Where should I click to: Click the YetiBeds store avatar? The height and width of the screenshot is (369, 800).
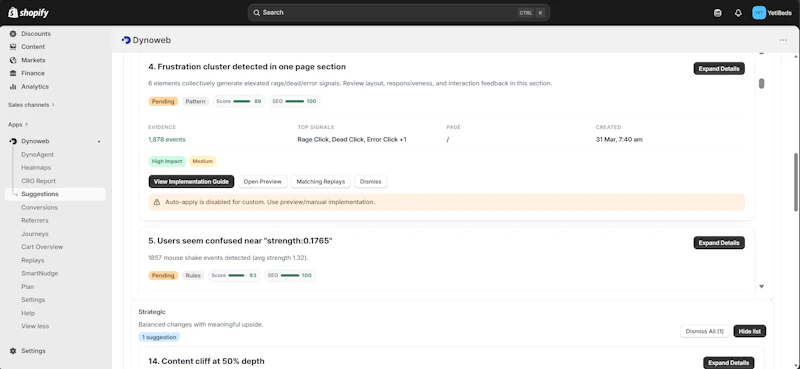click(x=759, y=13)
